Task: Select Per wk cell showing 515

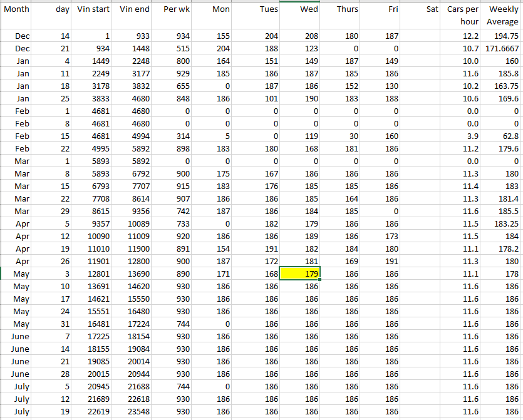Action: point(173,48)
